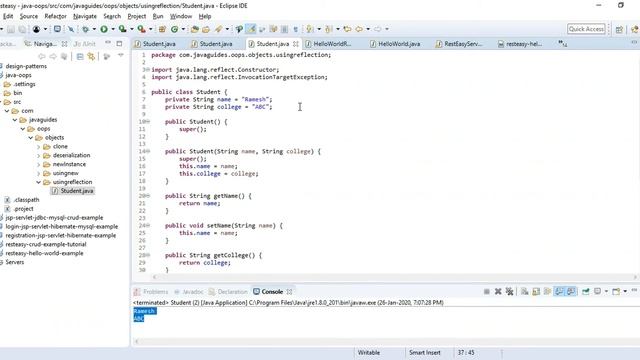This screenshot has height=360, width=640.
Task: Switch to HelloWorld.java editor tab
Action: (395, 44)
